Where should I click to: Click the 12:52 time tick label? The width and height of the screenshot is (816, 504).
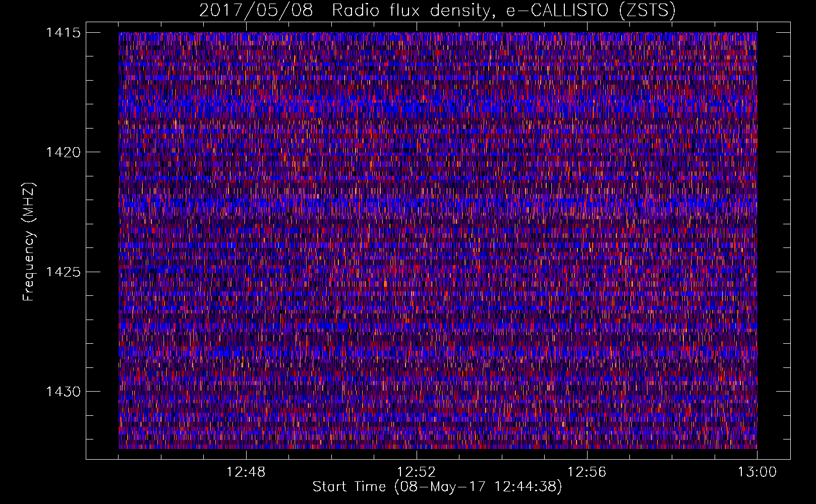point(417,472)
